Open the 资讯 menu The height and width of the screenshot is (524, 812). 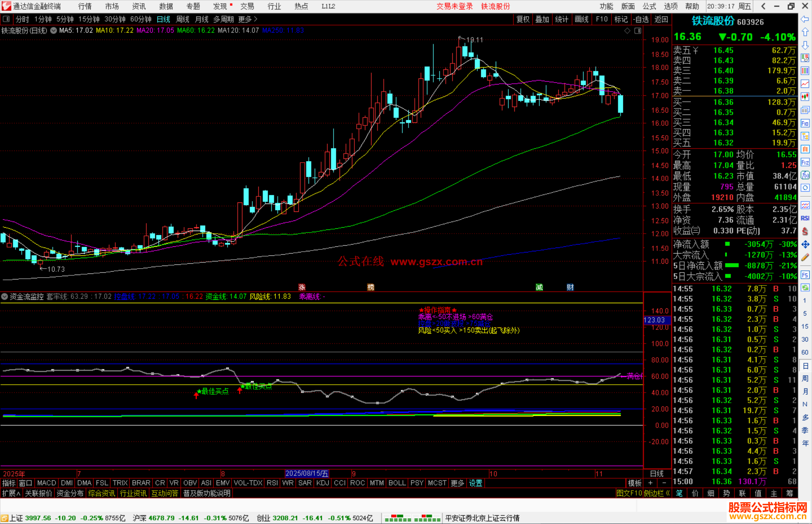(x=139, y=6)
